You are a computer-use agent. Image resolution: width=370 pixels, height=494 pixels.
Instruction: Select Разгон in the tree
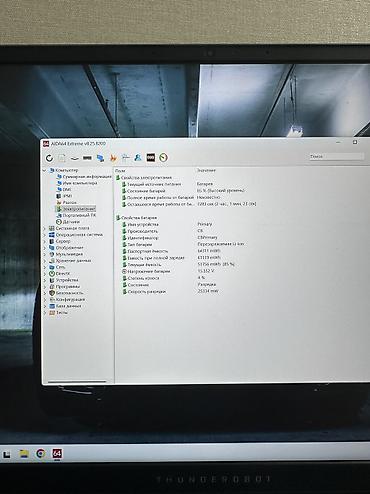point(66,202)
